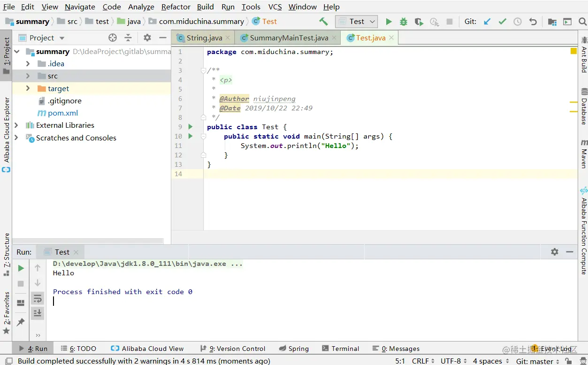This screenshot has height=365, width=588.
Task: Open the Refactor menu
Action: (x=176, y=7)
